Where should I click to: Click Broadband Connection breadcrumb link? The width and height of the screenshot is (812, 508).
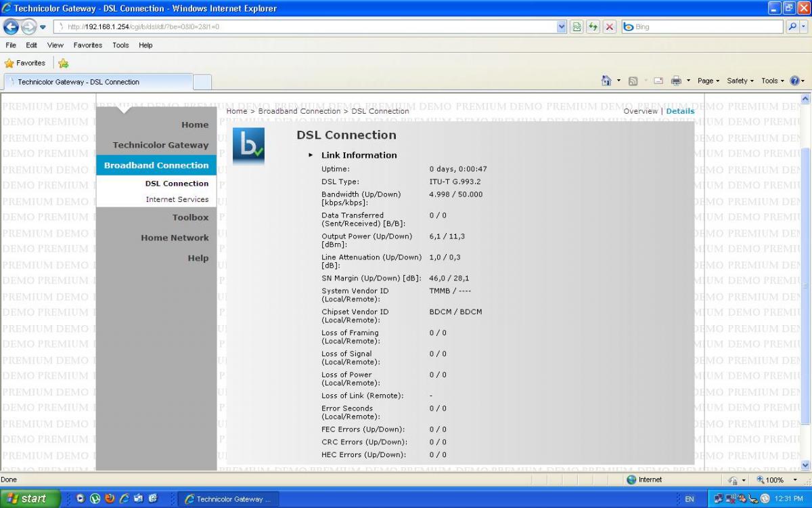click(x=299, y=111)
